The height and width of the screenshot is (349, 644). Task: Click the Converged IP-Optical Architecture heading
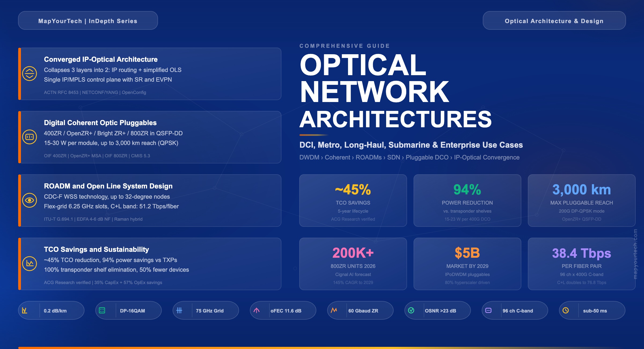pyautogui.click(x=101, y=59)
